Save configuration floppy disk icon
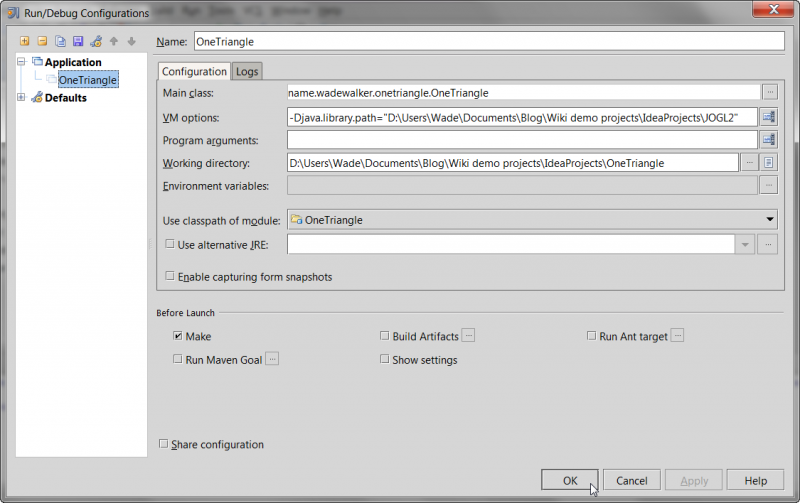800x503 pixels. point(78,41)
